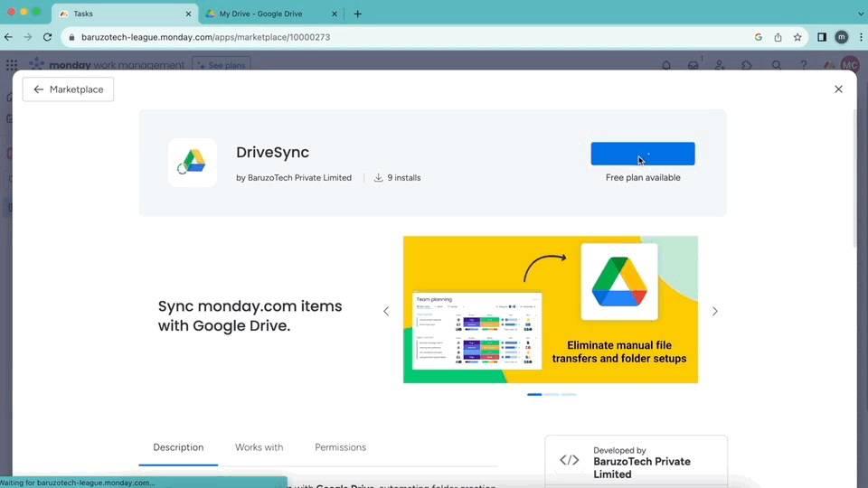
Task: Click See plans button
Action: coord(222,65)
